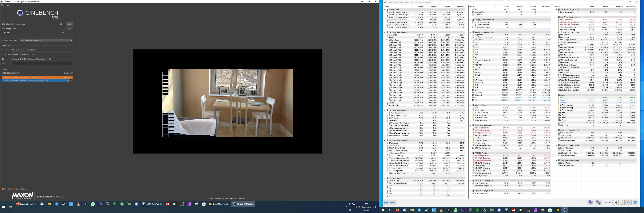Open notification center in system tray
This screenshot has width=644, height=213.
coord(374,207)
